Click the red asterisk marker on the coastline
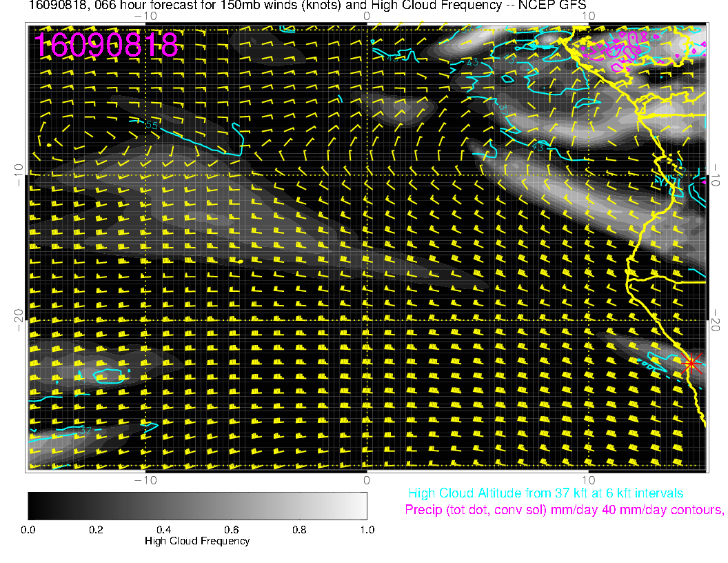Image resolution: width=728 pixels, height=563 pixels. pos(691,363)
